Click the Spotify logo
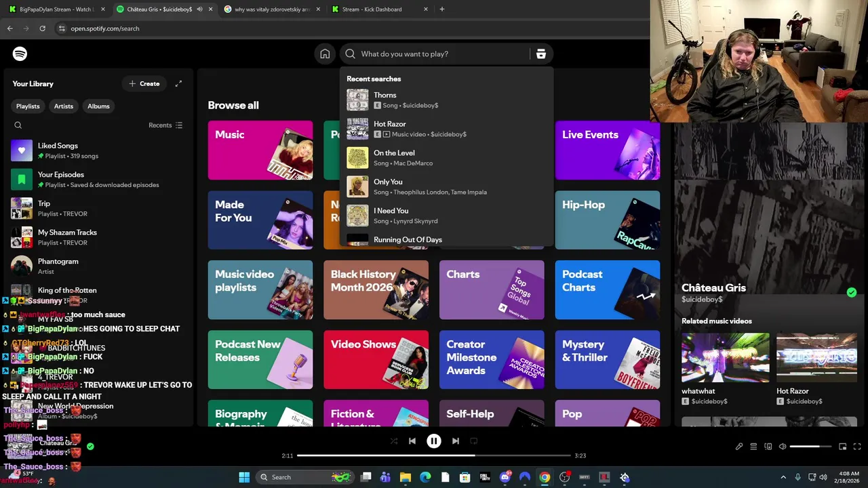This screenshot has width=868, height=488. [x=20, y=54]
